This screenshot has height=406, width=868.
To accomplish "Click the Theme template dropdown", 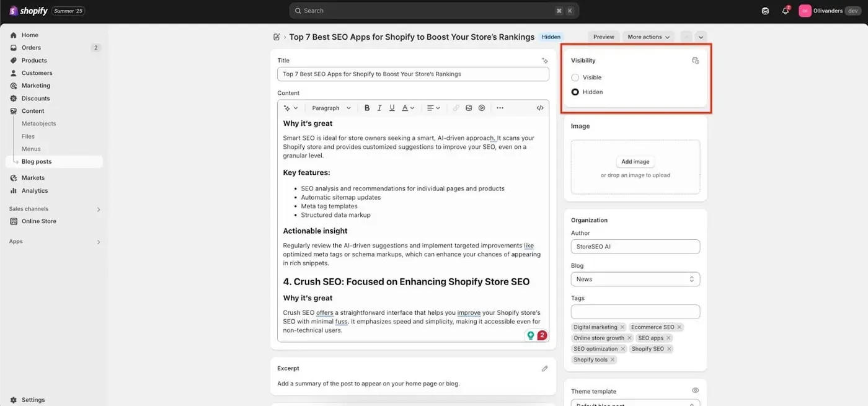I will click(x=635, y=402).
